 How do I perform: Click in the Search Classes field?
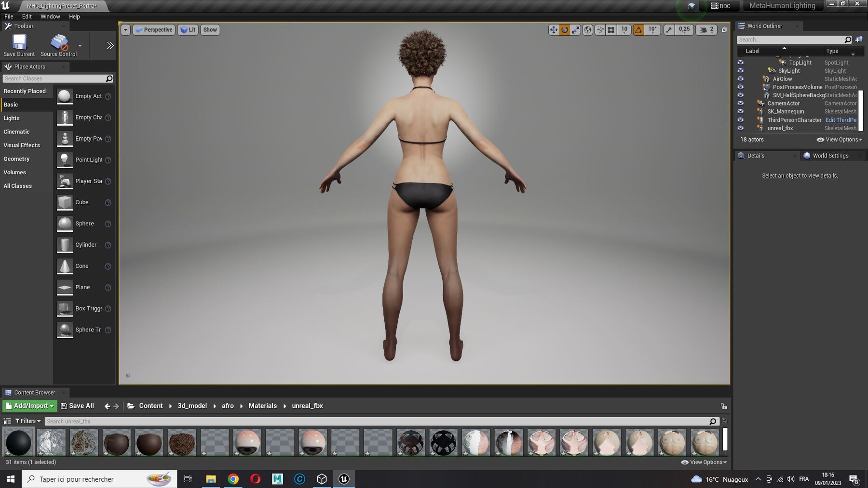[57, 79]
